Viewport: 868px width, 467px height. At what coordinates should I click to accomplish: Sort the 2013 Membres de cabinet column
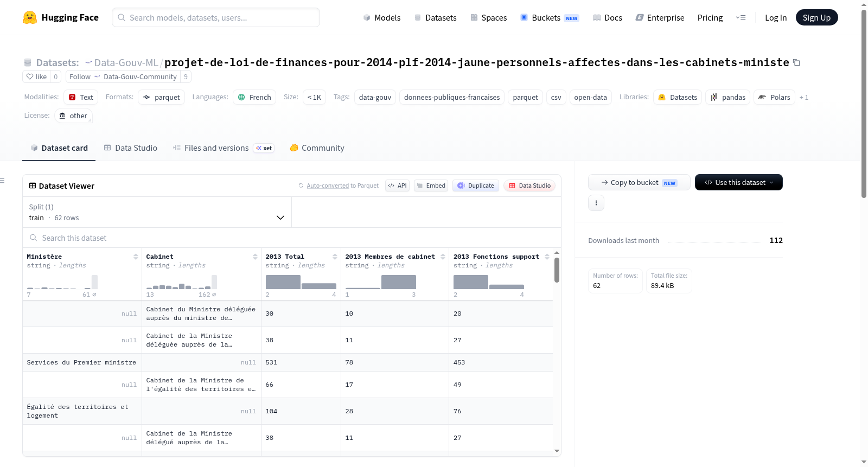[x=443, y=257]
